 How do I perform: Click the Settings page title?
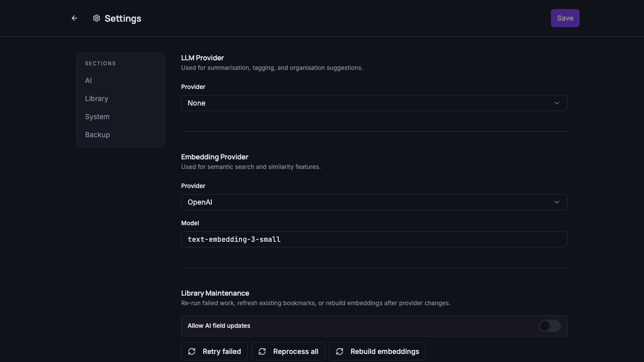[123, 18]
